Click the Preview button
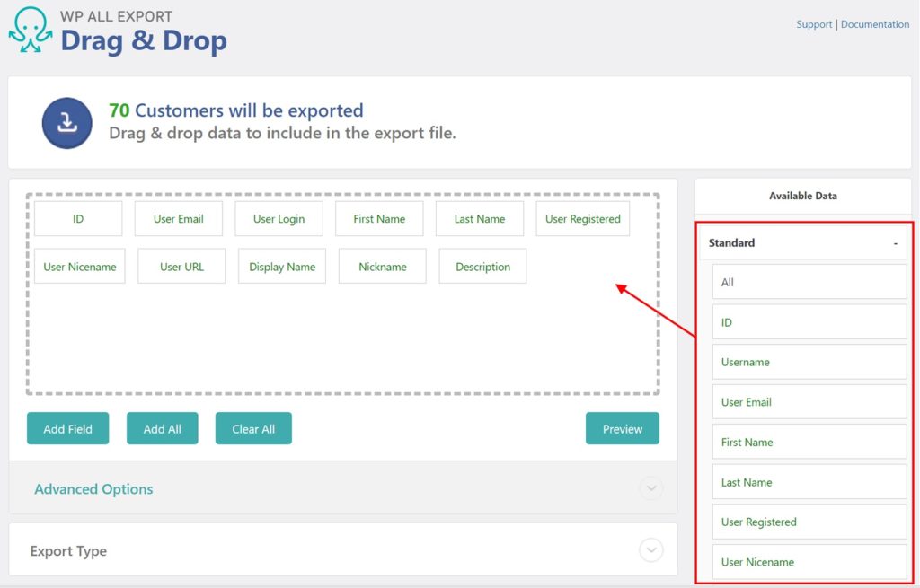 coord(622,428)
